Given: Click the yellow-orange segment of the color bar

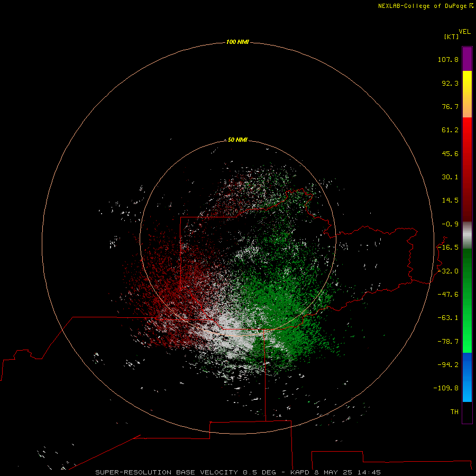Looking at the screenshot, I should [x=467, y=94].
